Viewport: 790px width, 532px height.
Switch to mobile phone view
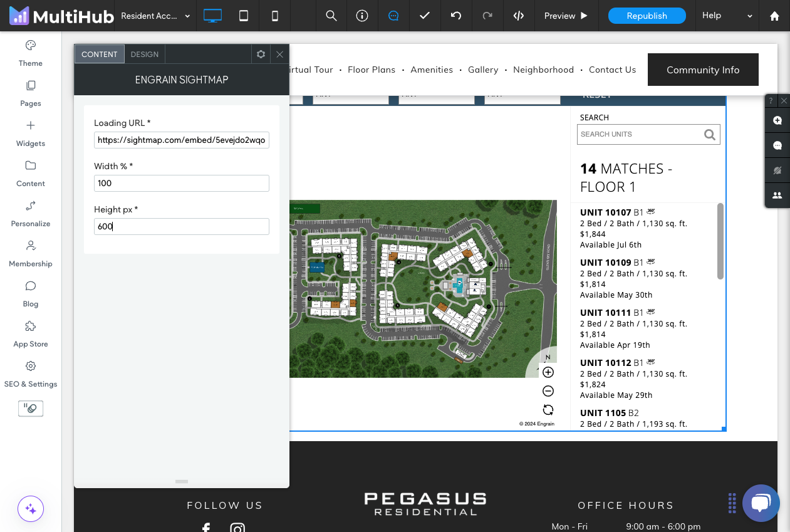click(274, 16)
